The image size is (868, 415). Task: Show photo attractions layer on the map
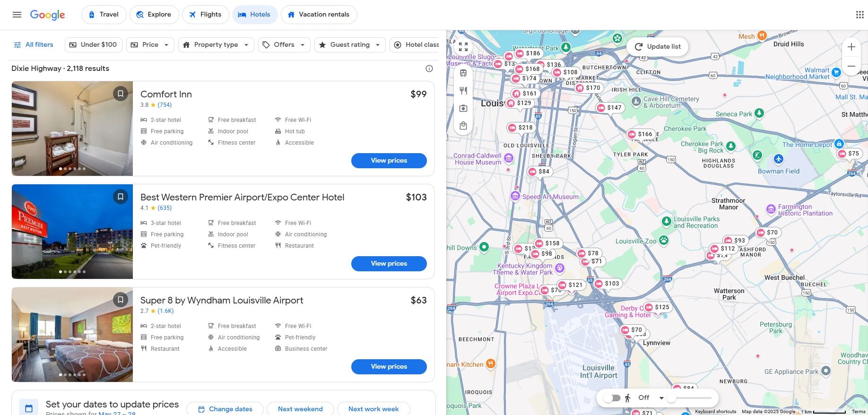463,108
